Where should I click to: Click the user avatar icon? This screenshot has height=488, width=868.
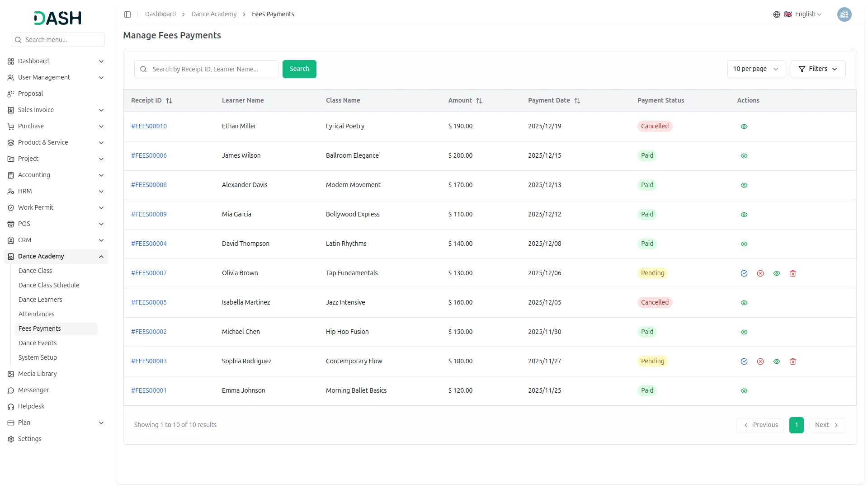click(x=844, y=14)
